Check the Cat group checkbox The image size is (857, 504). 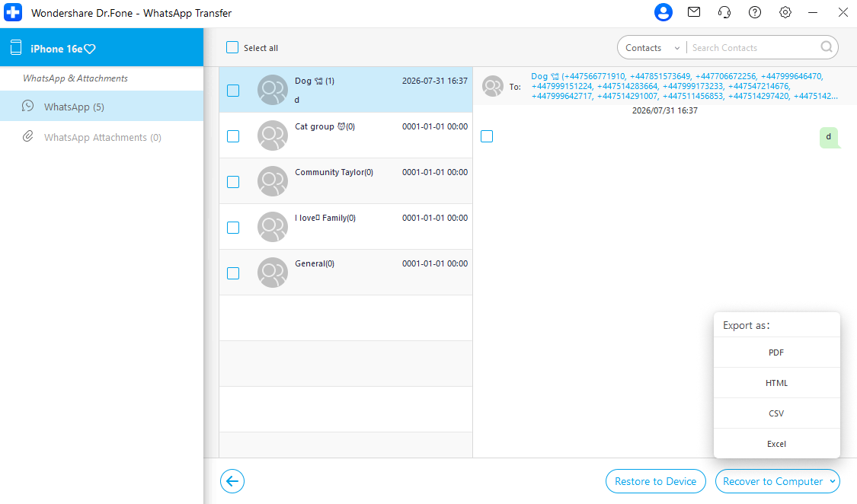(x=233, y=136)
